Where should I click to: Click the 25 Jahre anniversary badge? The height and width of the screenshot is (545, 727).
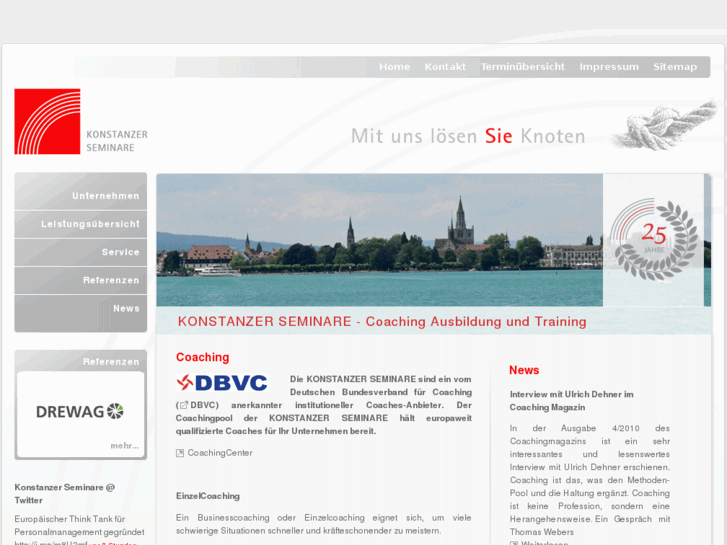[654, 240]
